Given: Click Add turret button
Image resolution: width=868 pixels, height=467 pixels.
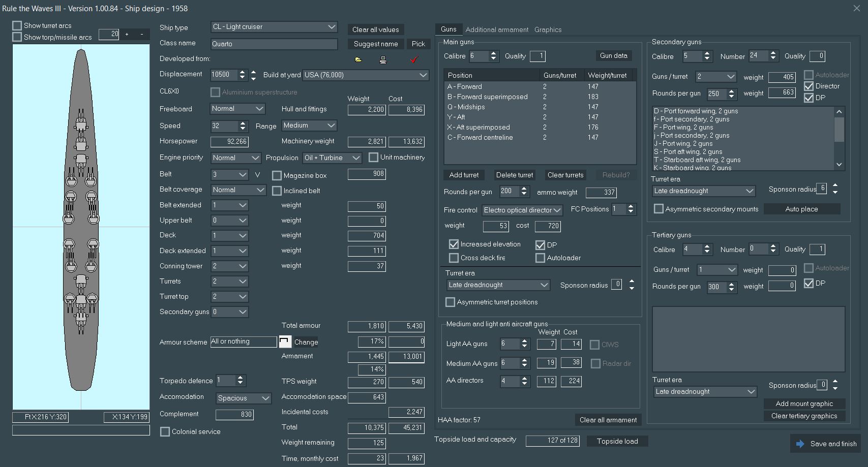Looking at the screenshot, I should [464, 175].
